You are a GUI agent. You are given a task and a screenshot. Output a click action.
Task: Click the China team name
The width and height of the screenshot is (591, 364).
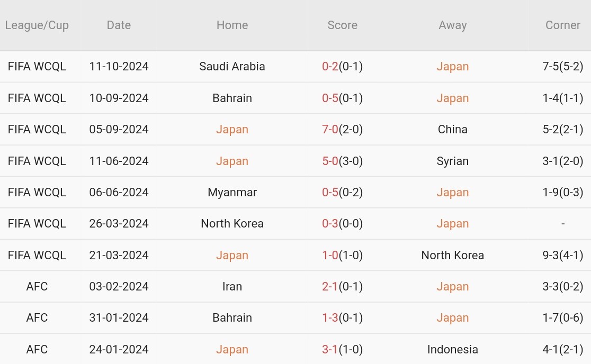click(x=452, y=130)
